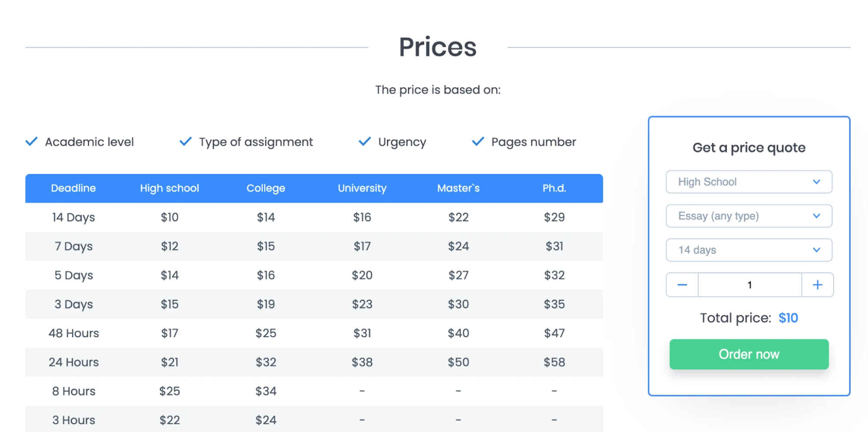This screenshot has width=868, height=432.
Task: Open the 14 days deadline dropdown
Action: point(749,250)
